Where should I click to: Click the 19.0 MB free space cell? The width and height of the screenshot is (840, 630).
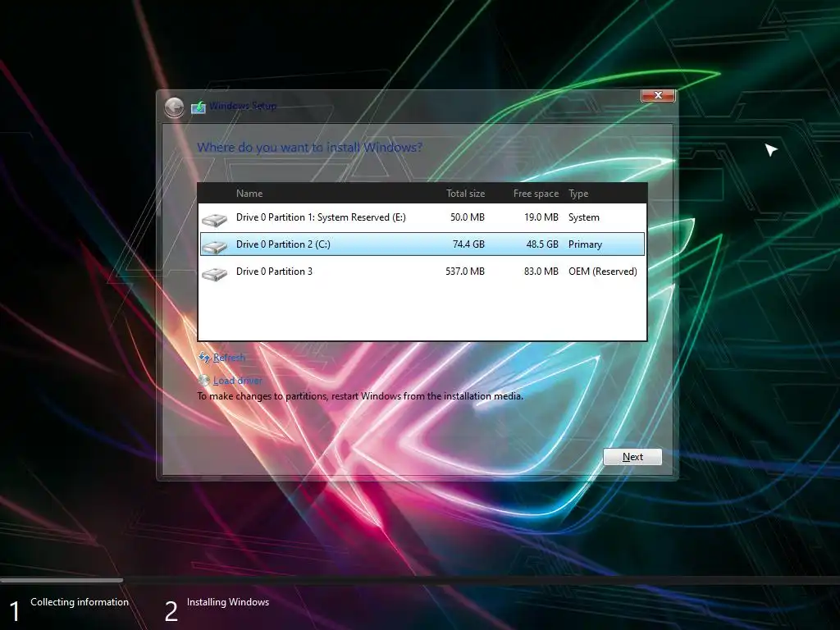pos(541,217)
